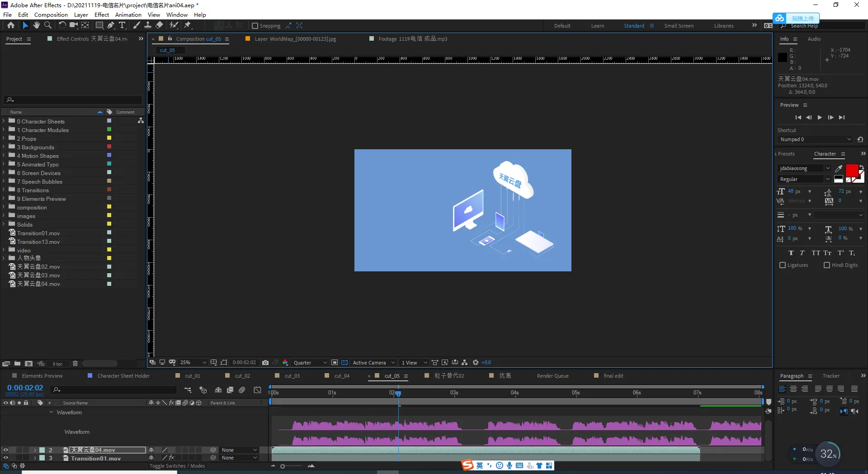Pick color with Character eyedropper
Image resolution: width=868 pixels, height=474 pixels.
[839, 168]
